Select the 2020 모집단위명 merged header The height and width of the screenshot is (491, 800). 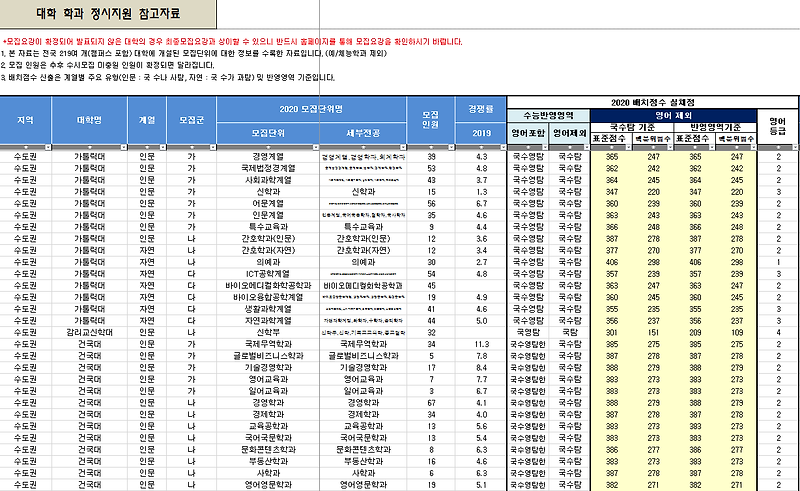pos(312,109)
